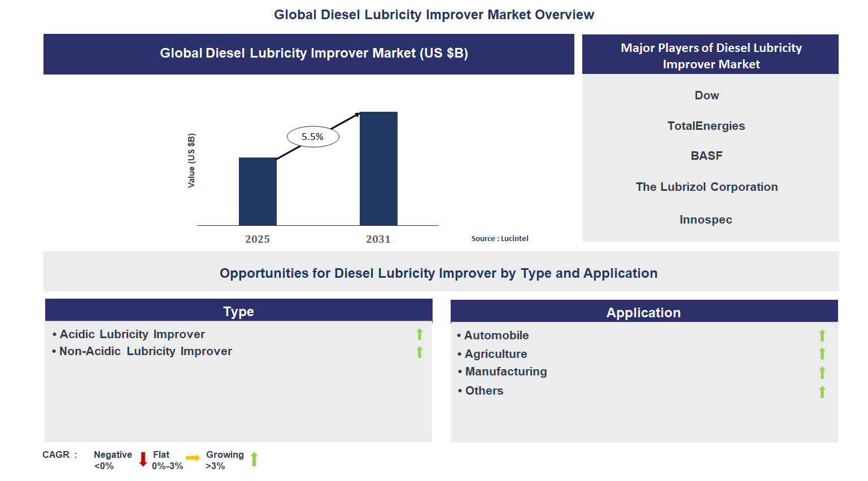Click the TotalEnergies company entry
This screenshot has height=481, width=868.
706,126
